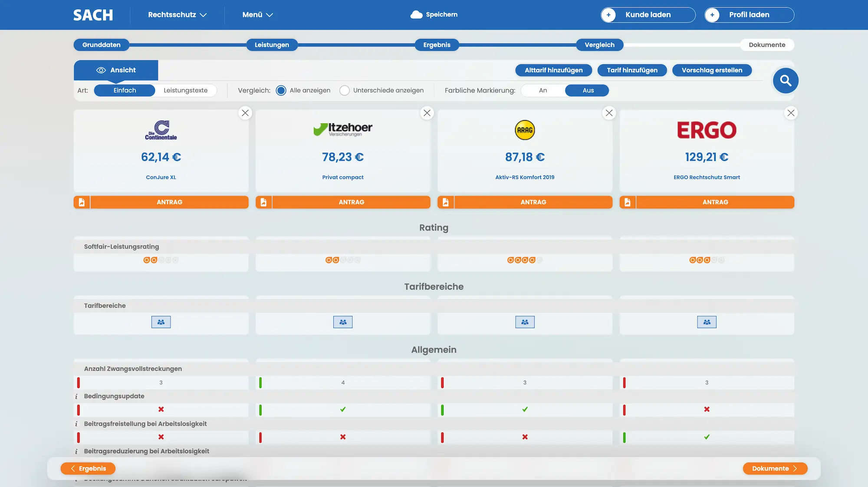Open the Leistungen step
Viewport: 868px width, 487px height.
tap(272, 45)
